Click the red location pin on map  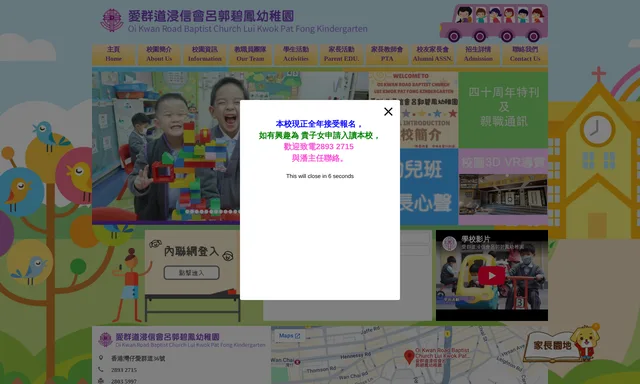[x=409, y=357]
